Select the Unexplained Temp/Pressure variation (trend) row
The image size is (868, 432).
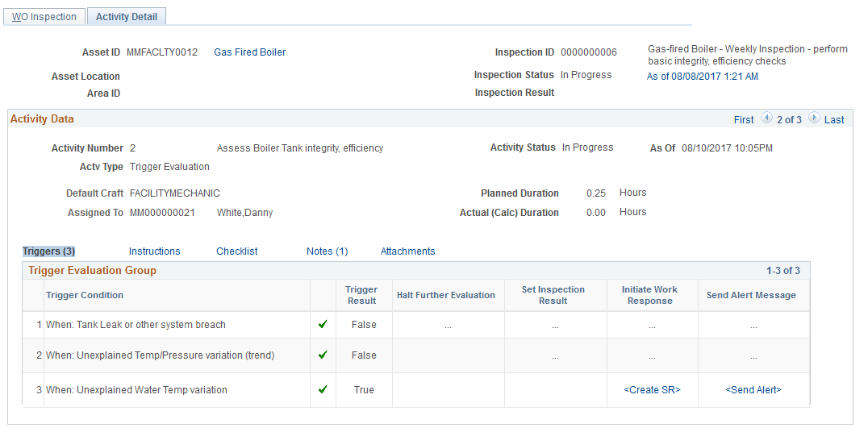pyautogui.click(x=415, y=355)
